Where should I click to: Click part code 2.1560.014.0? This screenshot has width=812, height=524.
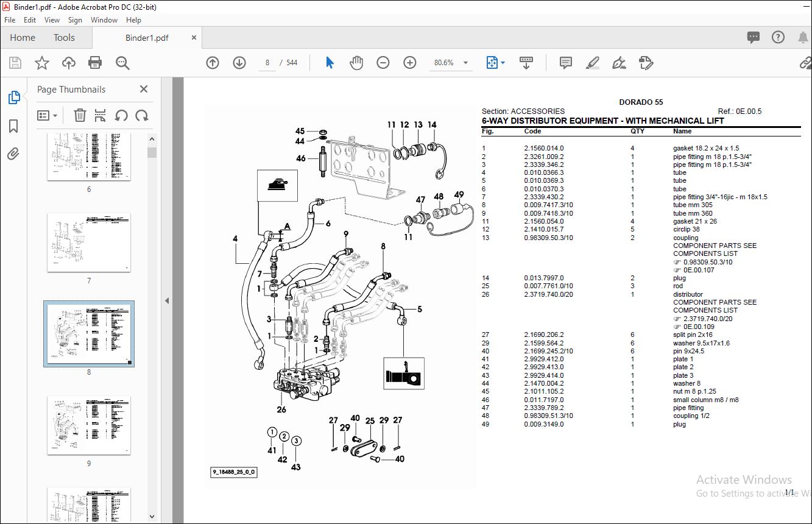(544, 148)
